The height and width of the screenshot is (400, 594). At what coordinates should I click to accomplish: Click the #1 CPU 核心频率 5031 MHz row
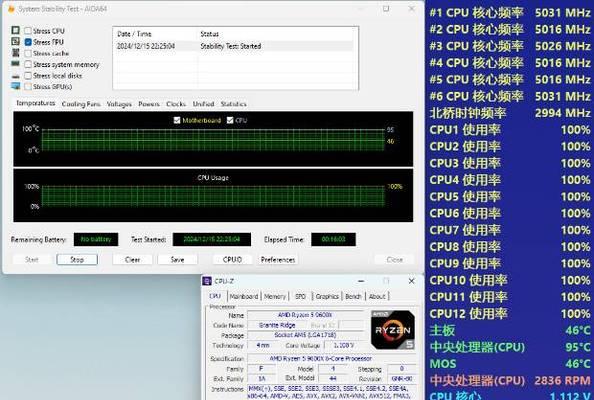click(x=510, y=13)
